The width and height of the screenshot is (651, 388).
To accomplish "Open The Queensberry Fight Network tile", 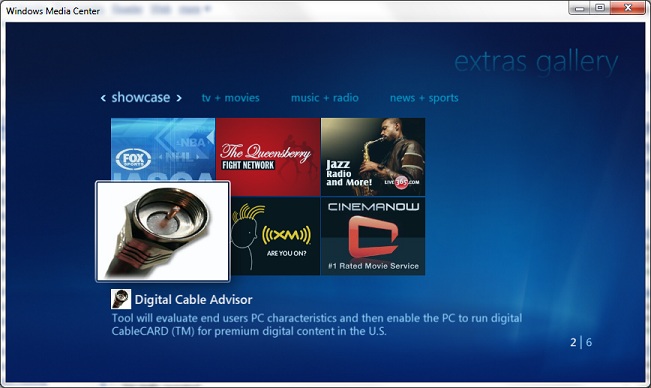I will (x=268, y=157).
